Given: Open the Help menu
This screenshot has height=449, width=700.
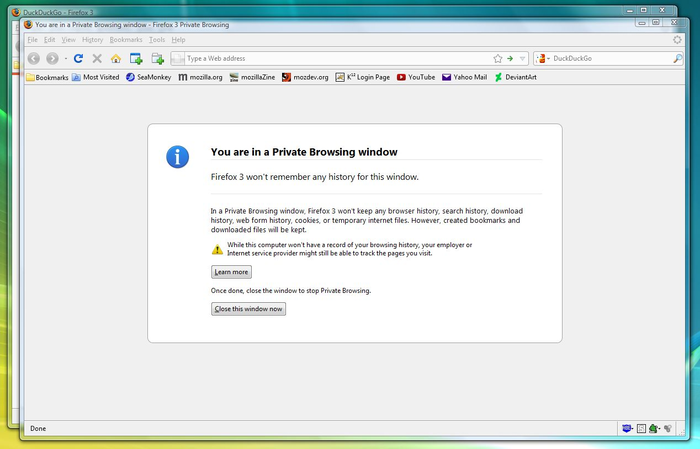Looking at the screenshot, I should [x=178, y=39].
